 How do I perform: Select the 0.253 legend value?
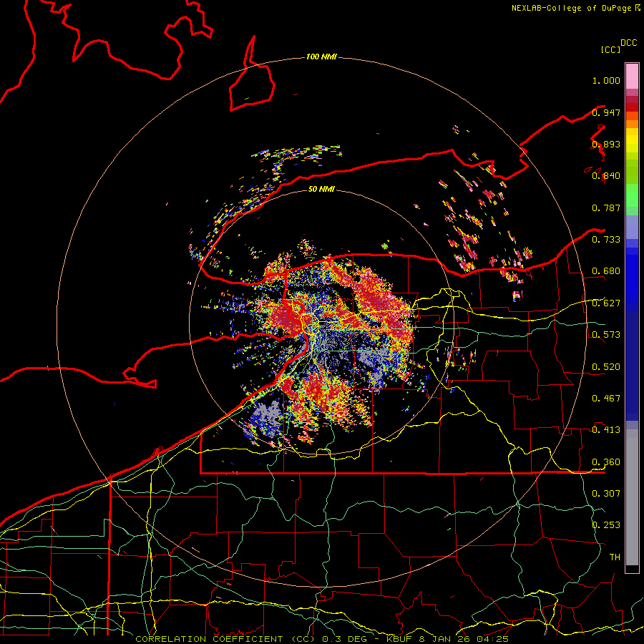[x=606, y=525]
